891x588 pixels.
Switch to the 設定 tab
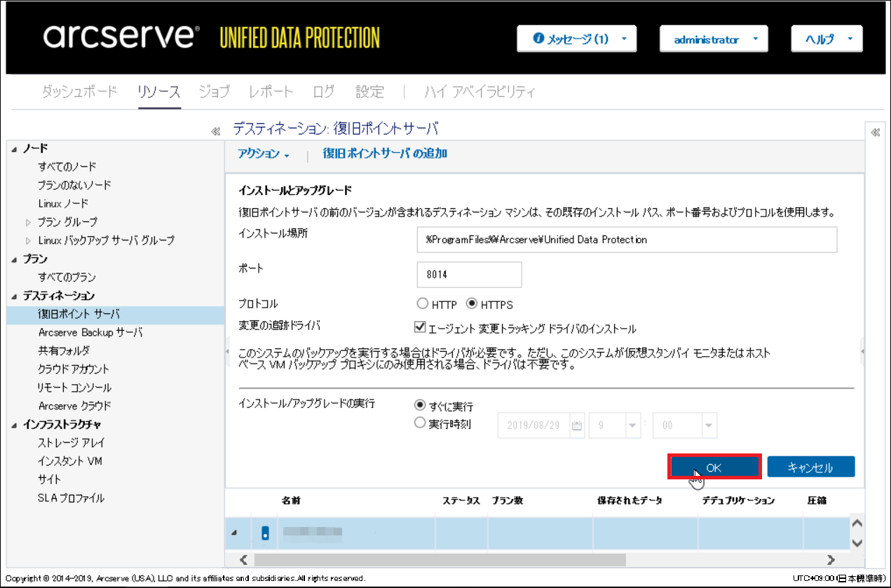(369, 92)
